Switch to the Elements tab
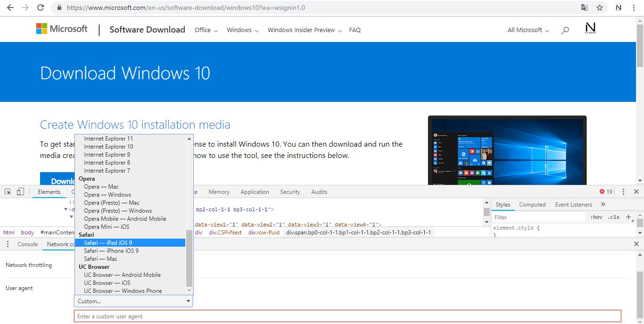Image resolution: width=644 pixels, height=324 pixels. tap(49, 191)
